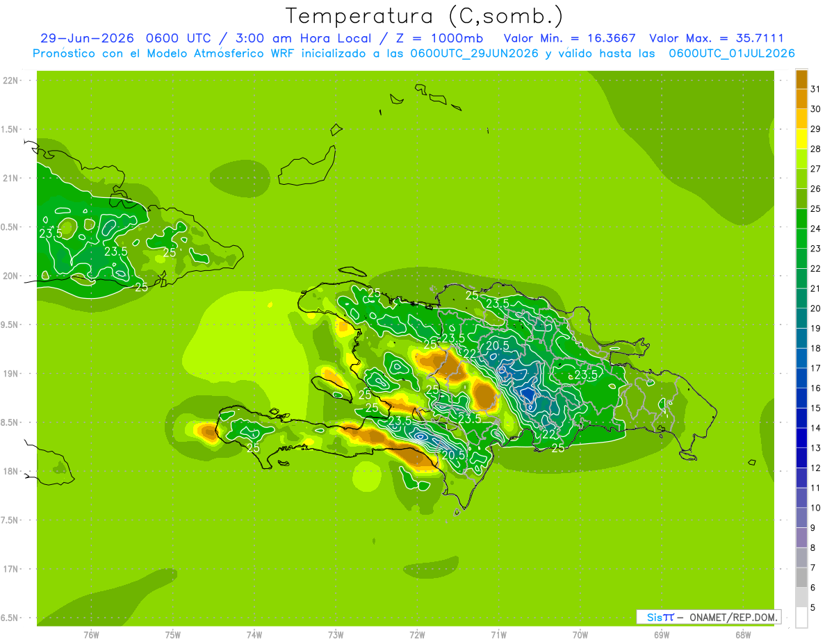The width and height of the screenshot is (834, 644).
Task: Click the legend swatch between 23 and 24
Action: (x=801, y=238)
